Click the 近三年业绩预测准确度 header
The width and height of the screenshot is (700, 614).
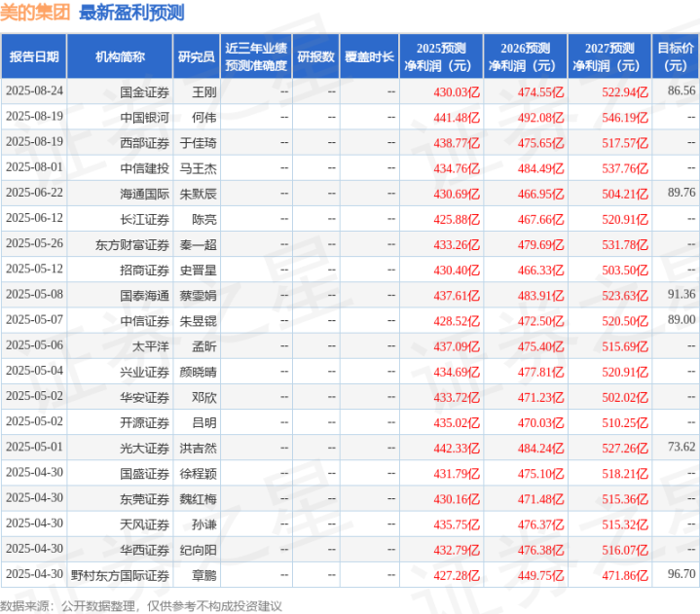pos(256,56)
